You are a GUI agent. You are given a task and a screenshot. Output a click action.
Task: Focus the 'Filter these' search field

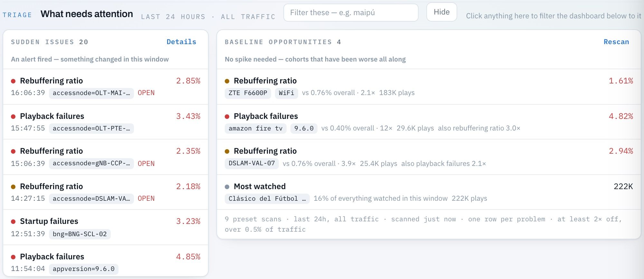[x=351, y=13]
